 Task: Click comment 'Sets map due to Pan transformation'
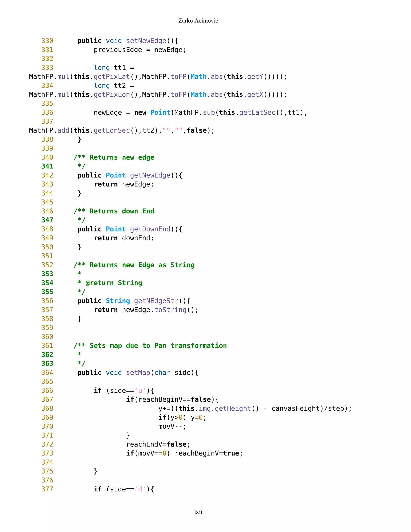(x=158, y=346)
